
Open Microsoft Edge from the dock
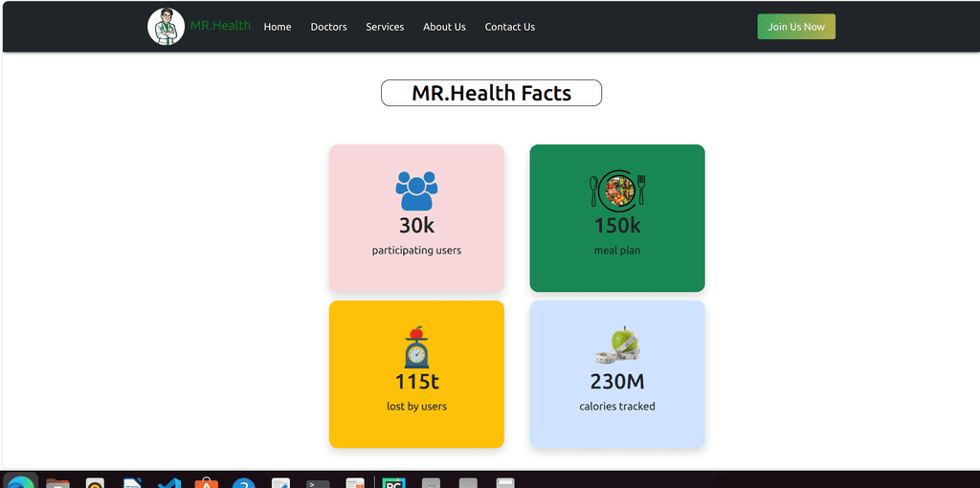tap(21, 483)
